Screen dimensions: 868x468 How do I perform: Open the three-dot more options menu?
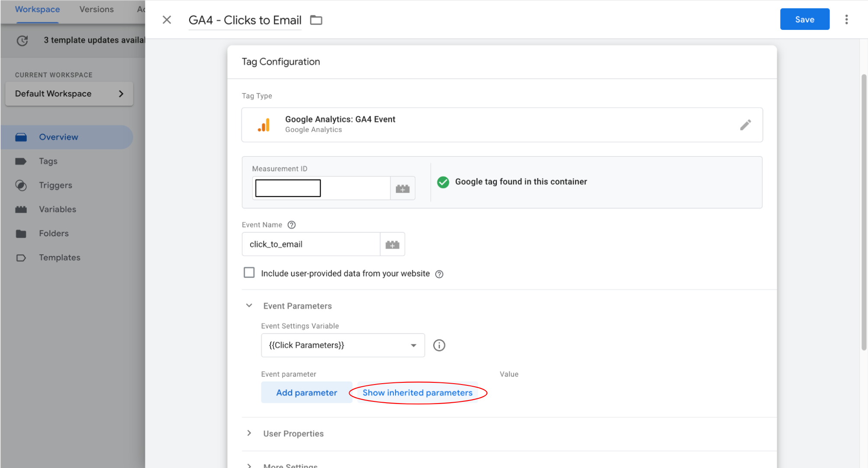tap(846, 19)
